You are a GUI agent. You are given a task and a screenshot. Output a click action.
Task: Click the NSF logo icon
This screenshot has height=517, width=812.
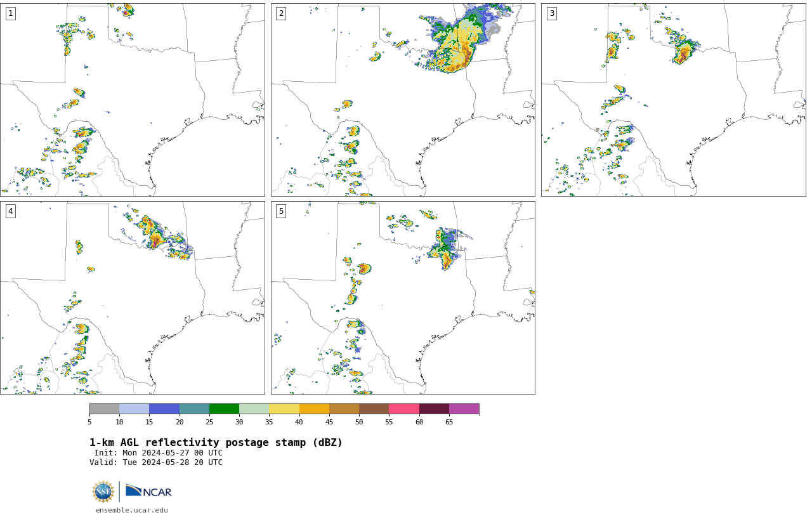coord(103,492)
